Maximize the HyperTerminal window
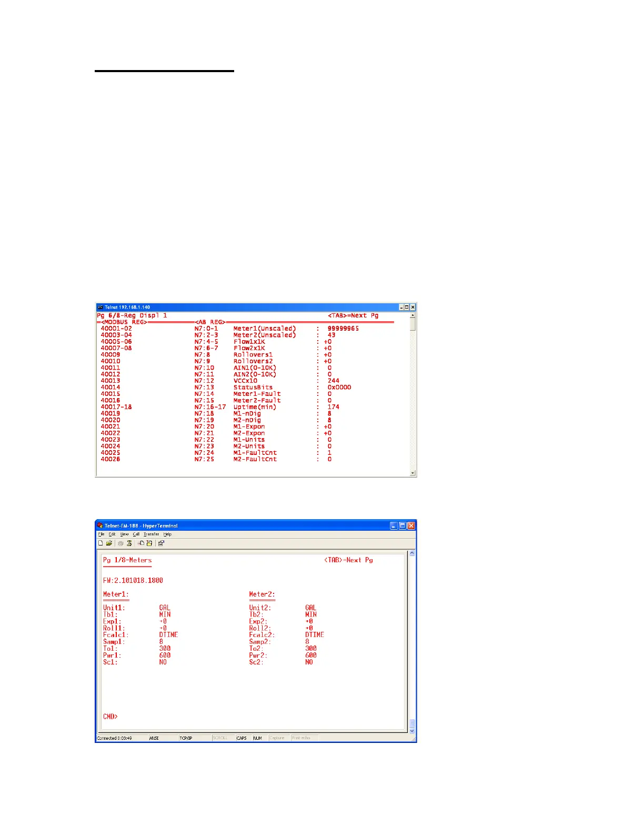The width and height of the screenshot is (644, 834). pyautogui.click(x=402, y=525)
